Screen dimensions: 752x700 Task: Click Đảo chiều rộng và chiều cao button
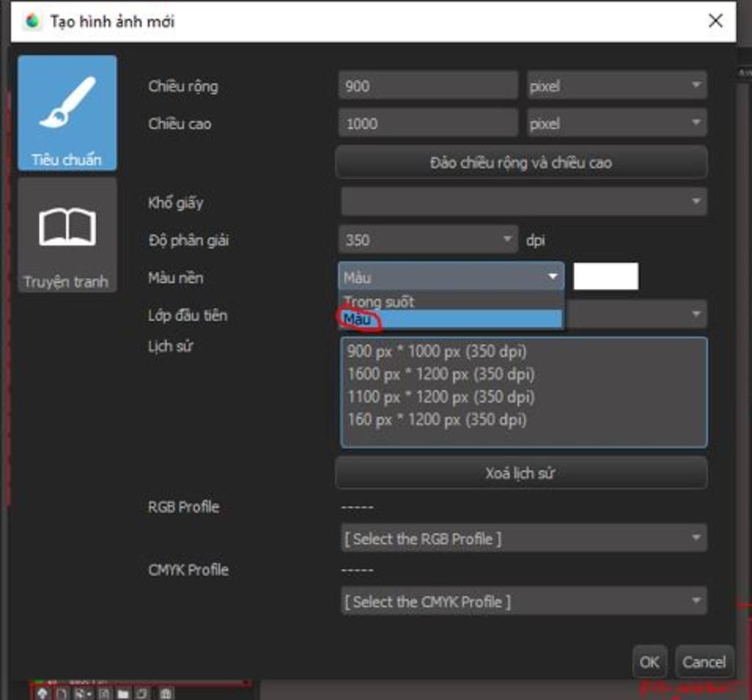pyautogui.click(x=521, y=162)
